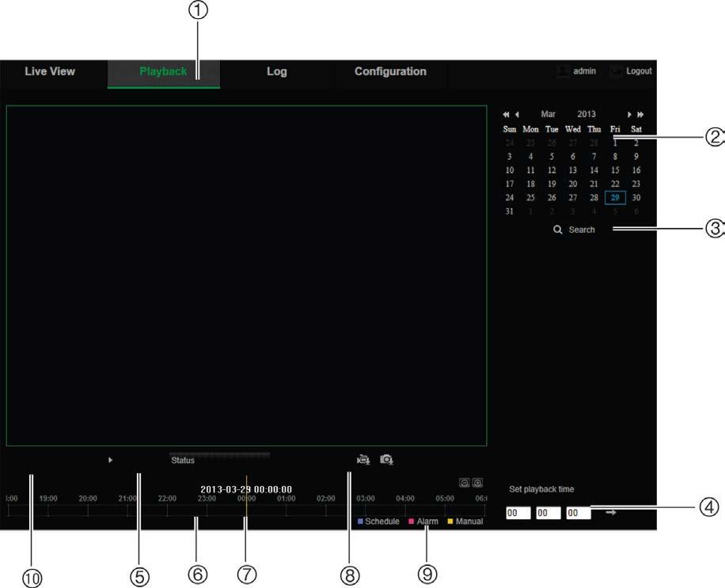
Task: Open the Log tab
Action: [276, 72]
